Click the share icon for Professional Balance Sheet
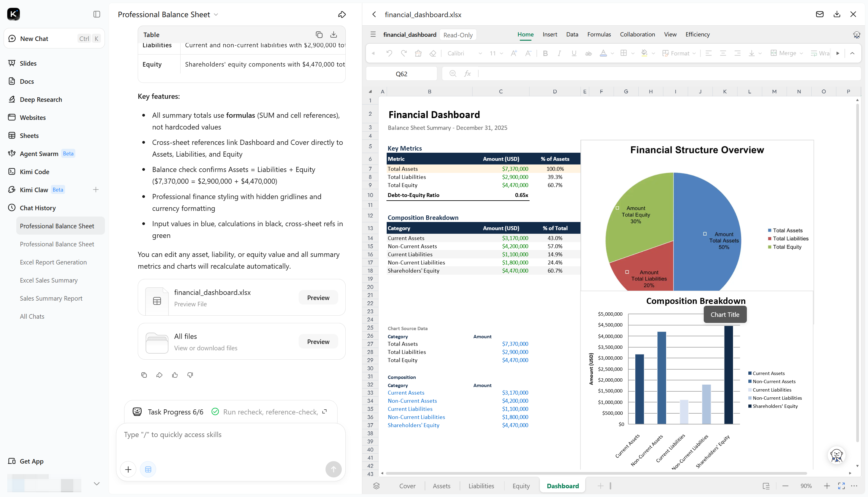 coord(342,14)
